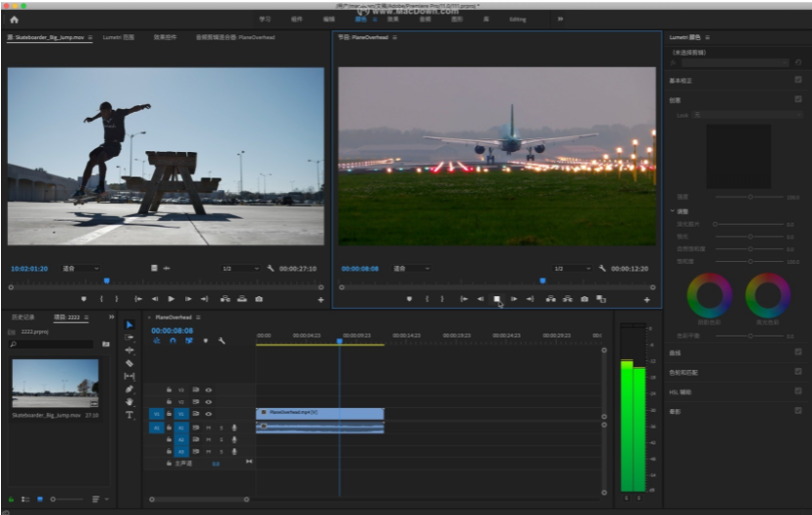The height and width of the screenshot is (515, 812).
Task: Select the Pen tool
Action: click(129, 388)
